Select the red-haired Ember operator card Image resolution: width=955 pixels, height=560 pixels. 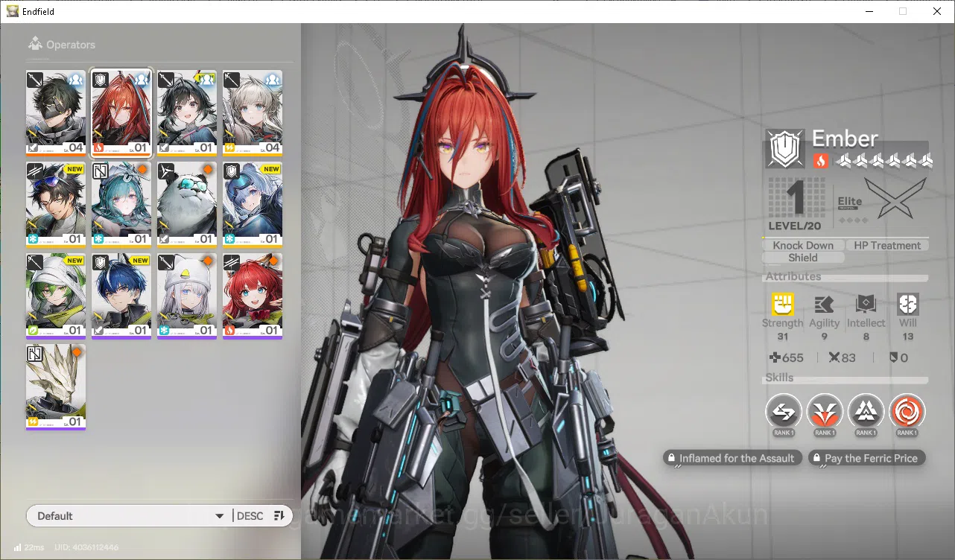[121, 112]
